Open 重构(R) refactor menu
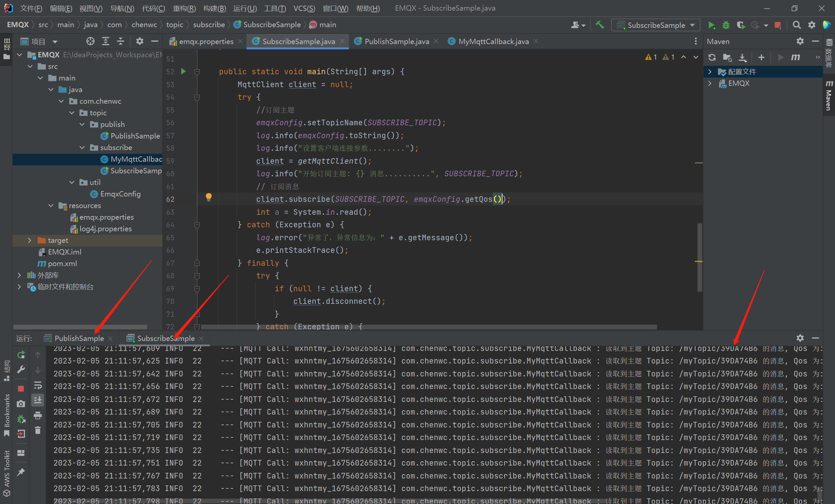Image resolution: width=835 pixels, height=504 pixels. 184,8
